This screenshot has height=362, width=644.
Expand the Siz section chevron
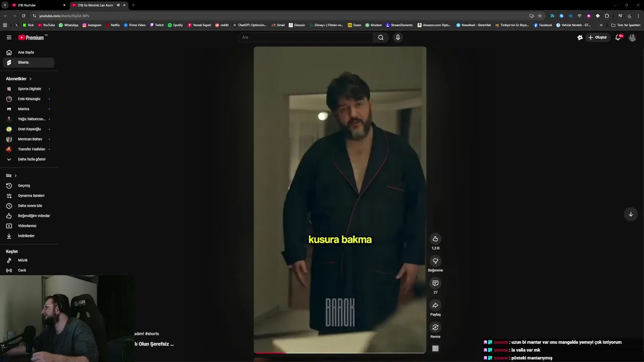(x=16, y=175)
